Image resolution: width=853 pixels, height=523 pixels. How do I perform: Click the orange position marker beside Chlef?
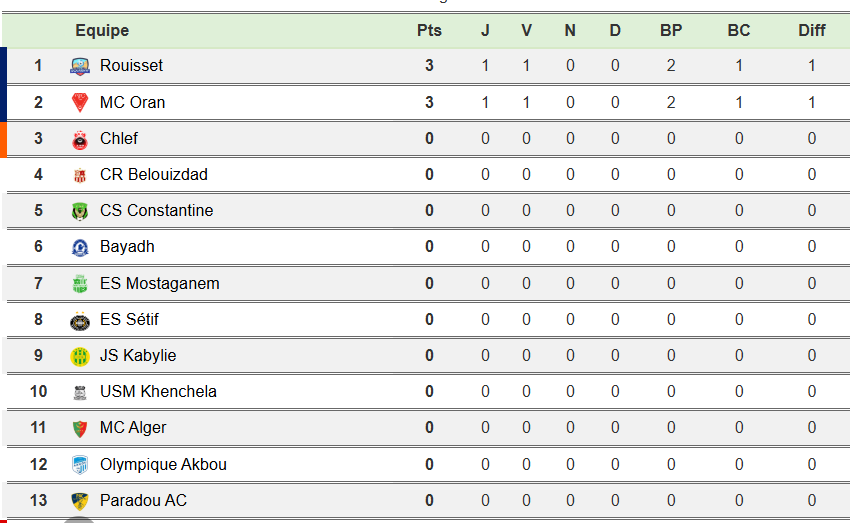(3, 139)
